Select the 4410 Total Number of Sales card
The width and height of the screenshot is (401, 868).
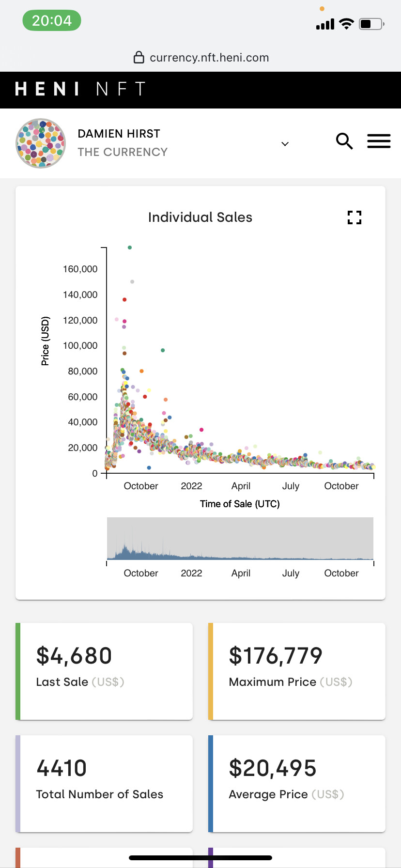(x=104, y=784)
